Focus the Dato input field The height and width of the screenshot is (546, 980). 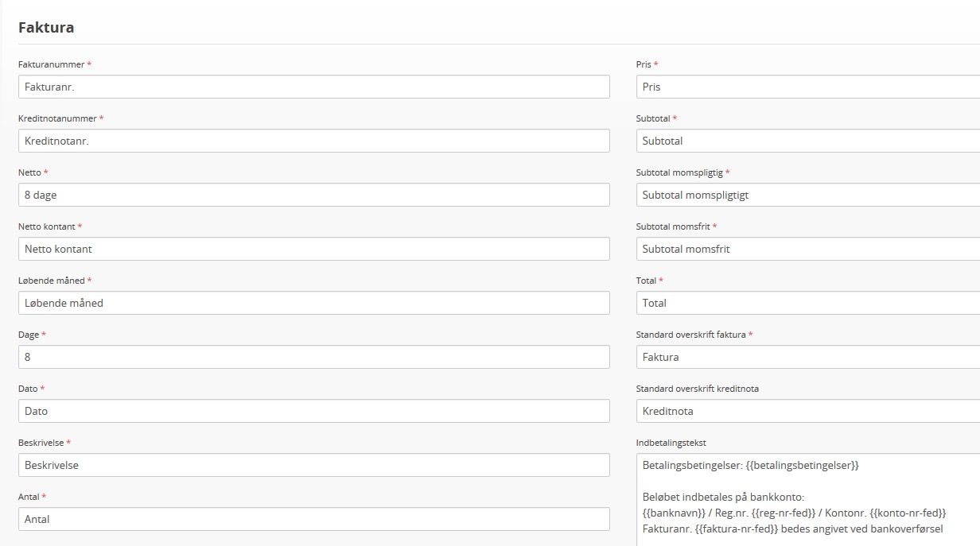coord(314,411)
